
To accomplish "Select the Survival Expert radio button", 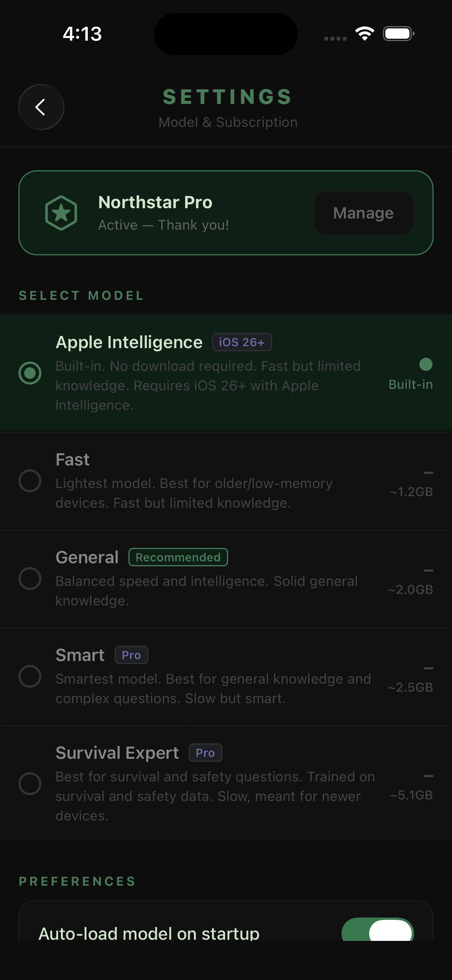I will coord(30,784).
